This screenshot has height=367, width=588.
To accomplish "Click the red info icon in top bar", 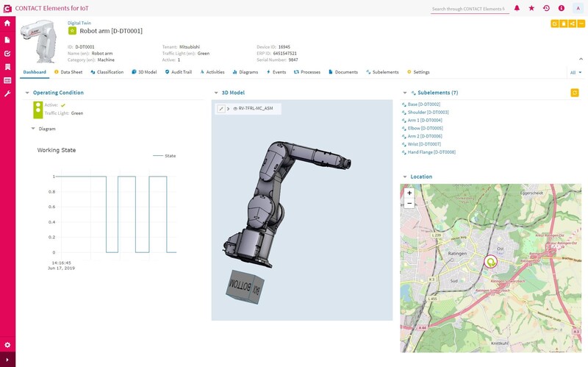I will (x=561, y=8).
